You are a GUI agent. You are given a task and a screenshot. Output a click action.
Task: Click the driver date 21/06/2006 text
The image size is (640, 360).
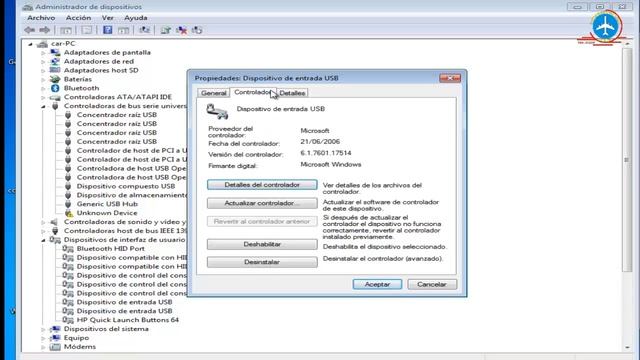320,142
